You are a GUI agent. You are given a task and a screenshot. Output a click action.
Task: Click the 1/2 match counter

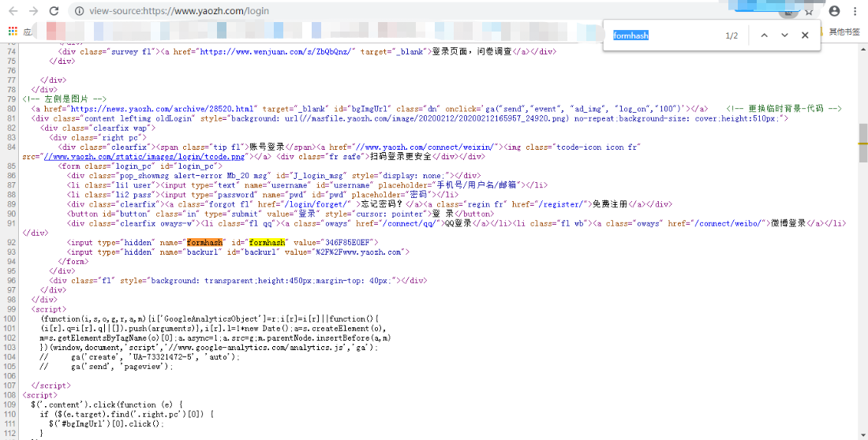731,35
